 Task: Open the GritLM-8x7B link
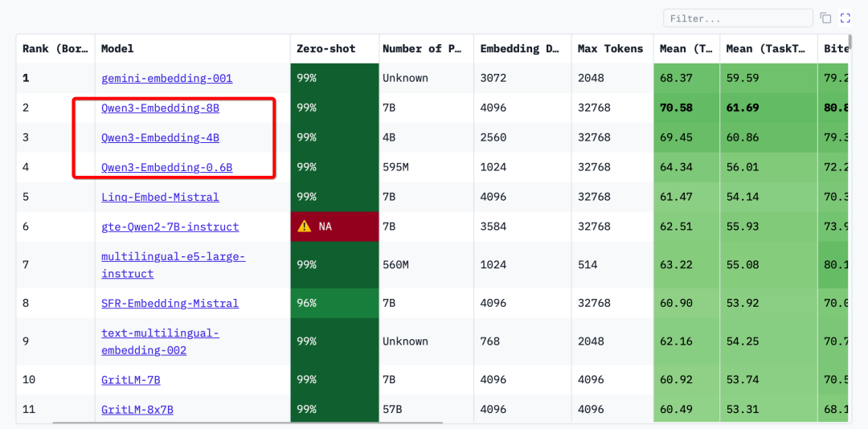[x=137, y=410]
